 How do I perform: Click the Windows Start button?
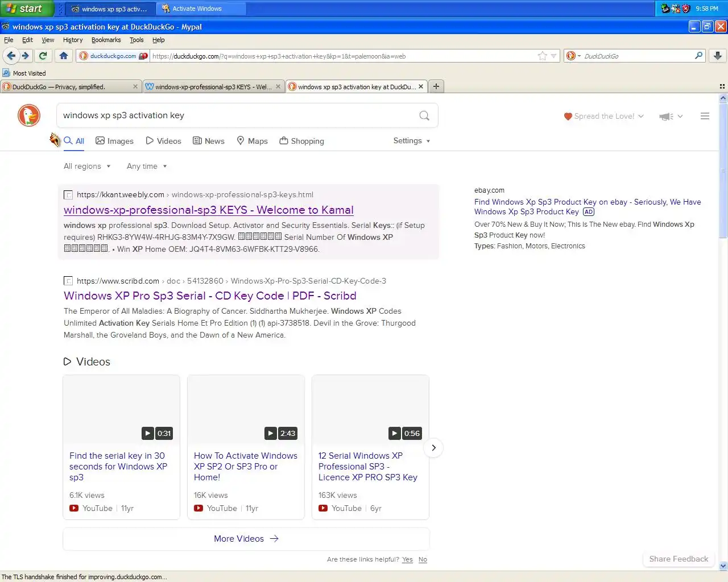[x=27, y=9]
